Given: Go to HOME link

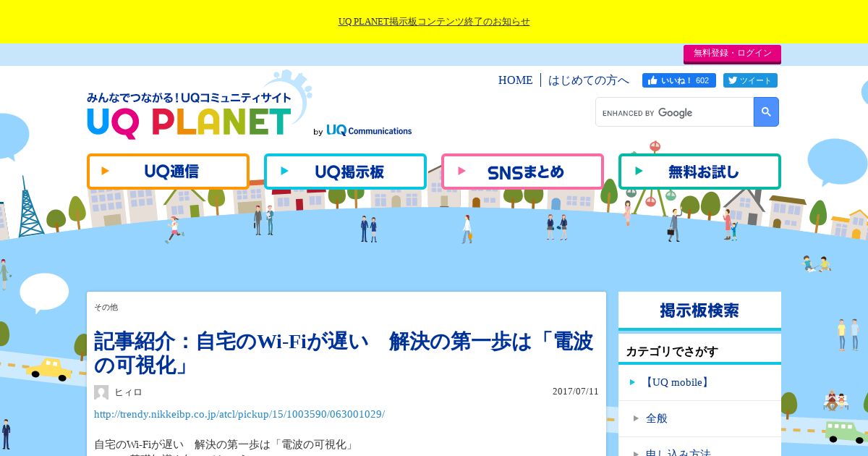Looking at the screenshot, I should [515, 80].
